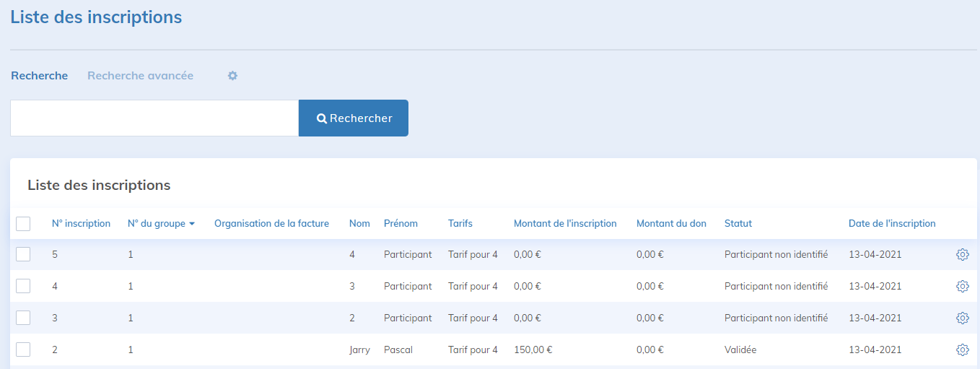Screen dimensions: 980x369
Task: Sort the table by Statut column
Action: click(738, 224)
